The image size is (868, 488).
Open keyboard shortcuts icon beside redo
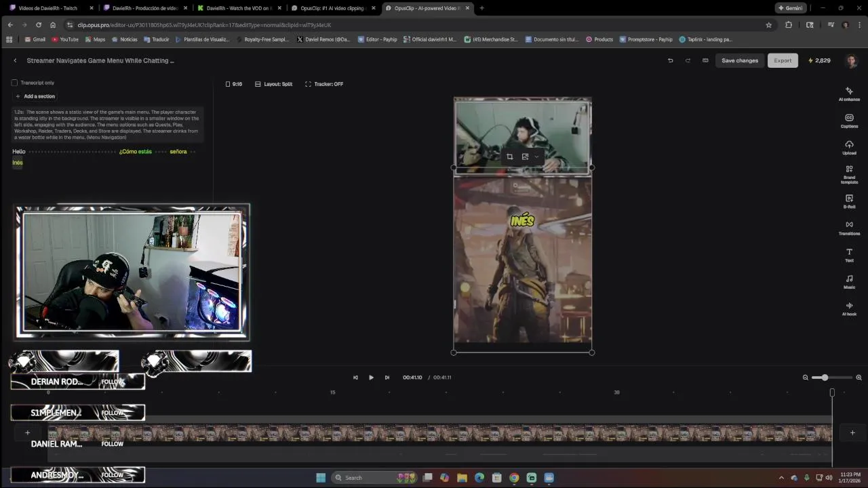[705, 60]
